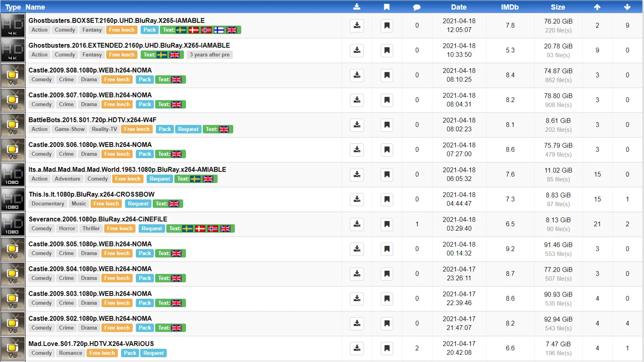Image resolution: width=644 pixels, height=362 pixels.
Task: Sort the list by Type column
Action: click(x=13, y=7)
